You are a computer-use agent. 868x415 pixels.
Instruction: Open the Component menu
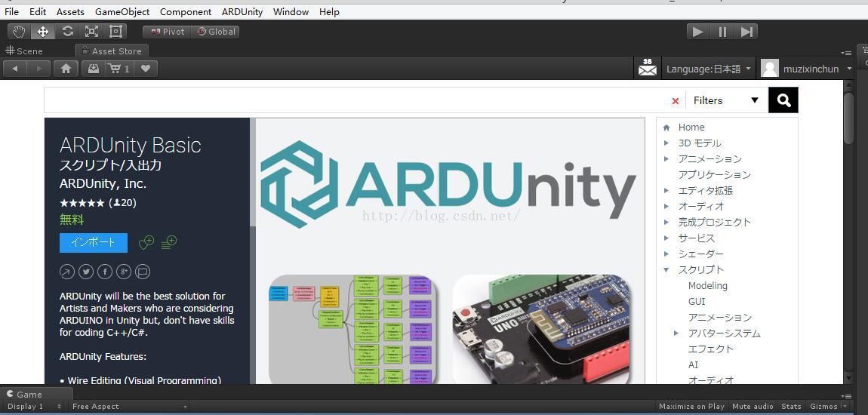(186, 11)
